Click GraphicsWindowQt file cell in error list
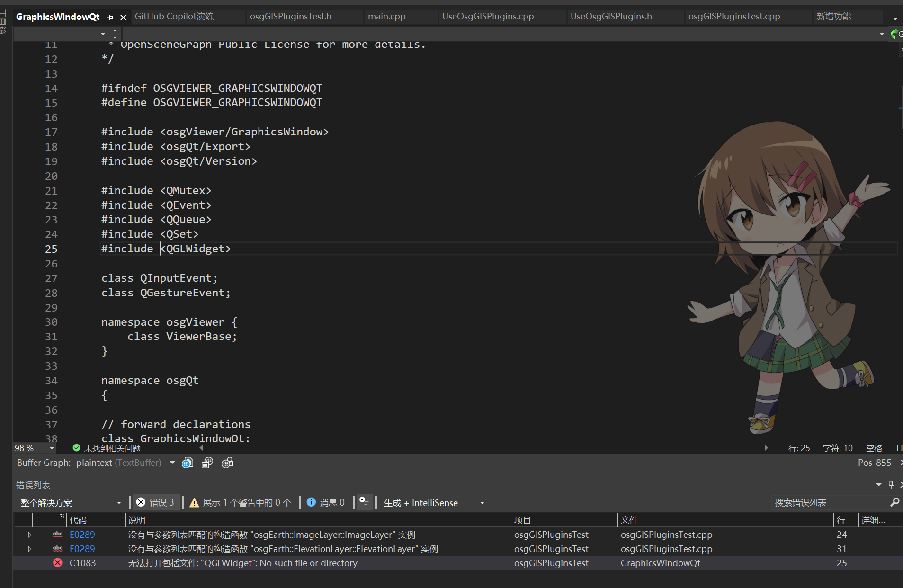This screenshot has height=588, width=903. click(660, 563)
